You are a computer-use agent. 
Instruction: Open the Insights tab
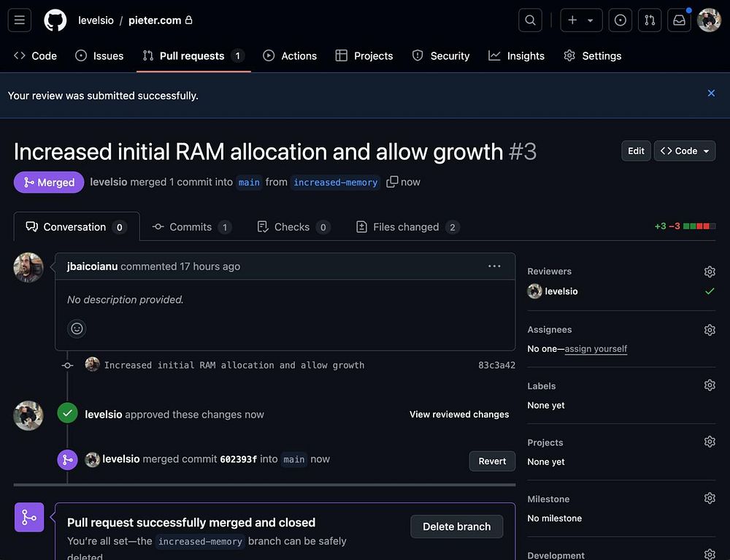[516, 56]
